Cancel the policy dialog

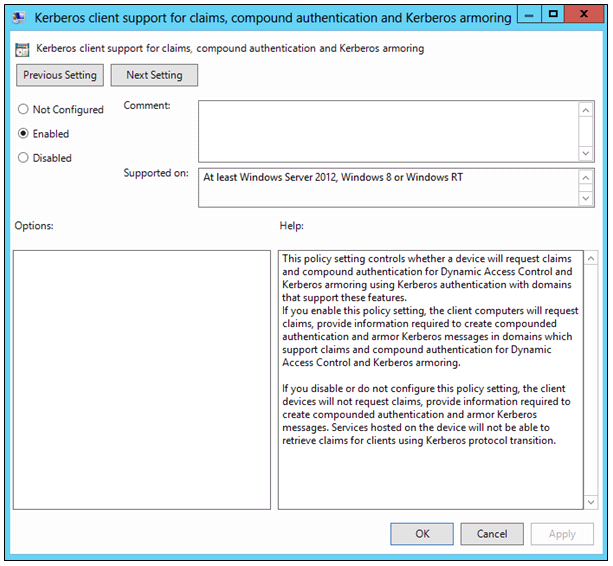tap(492, 534)
